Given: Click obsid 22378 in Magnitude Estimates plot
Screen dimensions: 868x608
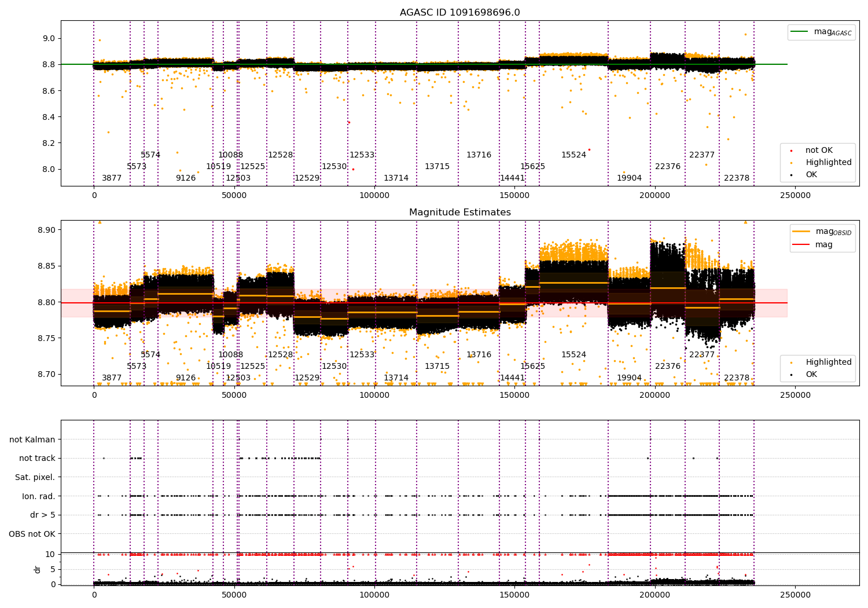Looking at the screenshot, I should pos(737,378).
